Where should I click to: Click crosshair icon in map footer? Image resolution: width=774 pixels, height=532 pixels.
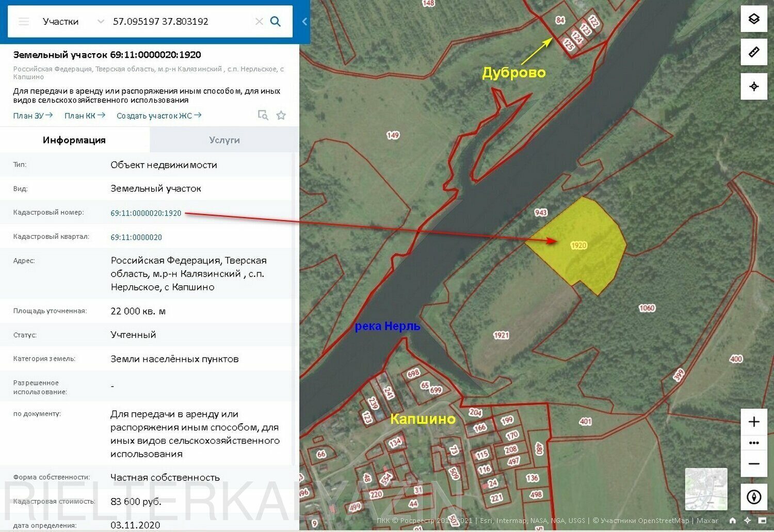point(747,521)
